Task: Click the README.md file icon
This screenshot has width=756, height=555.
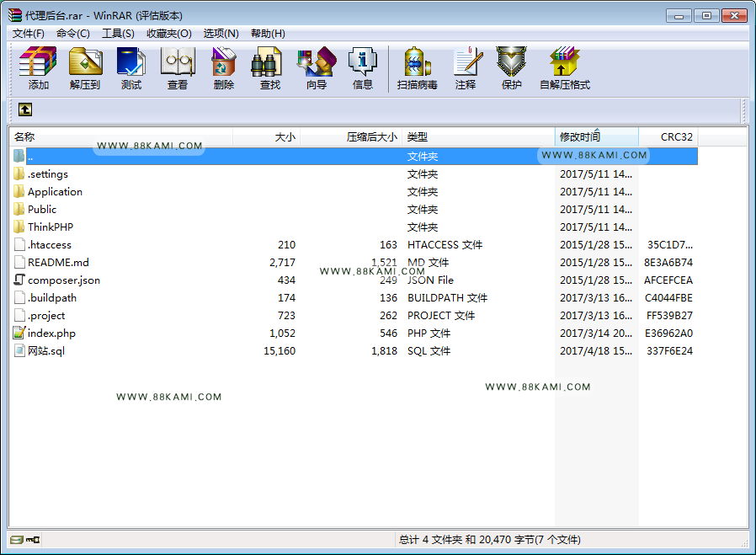Action: pyautogui.click(x=19, y=262)
